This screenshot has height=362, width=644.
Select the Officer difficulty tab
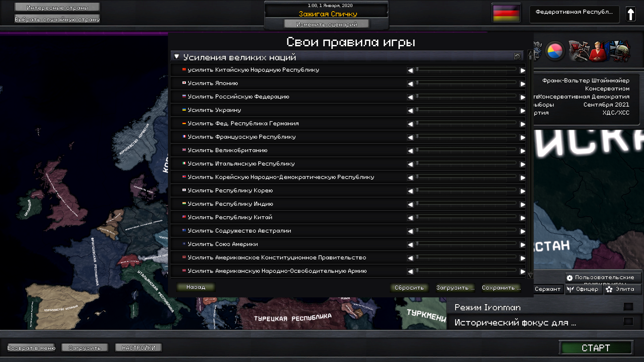click(584, 289)
